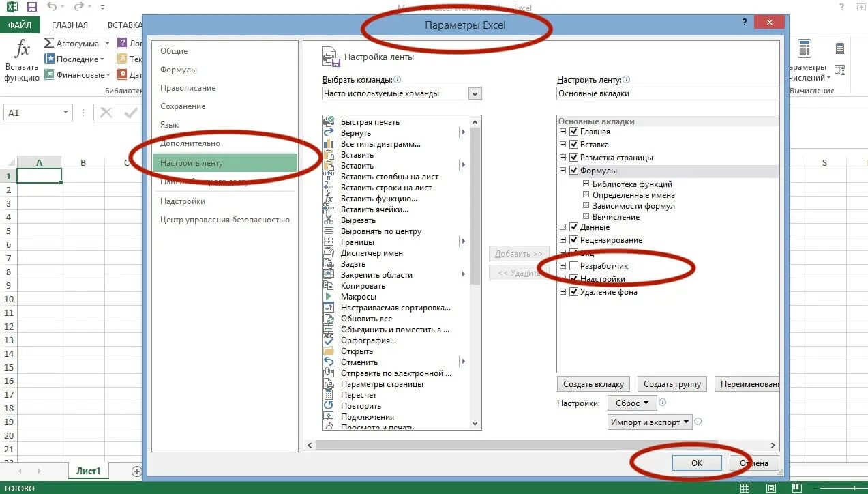
Task: Select the Параметры страницы icon
Action: [x=329, y=384]
